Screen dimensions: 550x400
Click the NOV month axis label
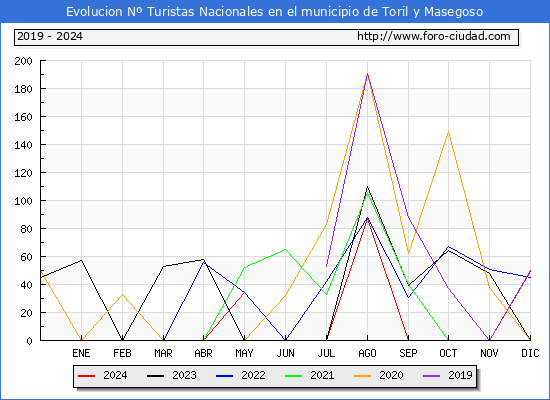[x=489, y=353]
